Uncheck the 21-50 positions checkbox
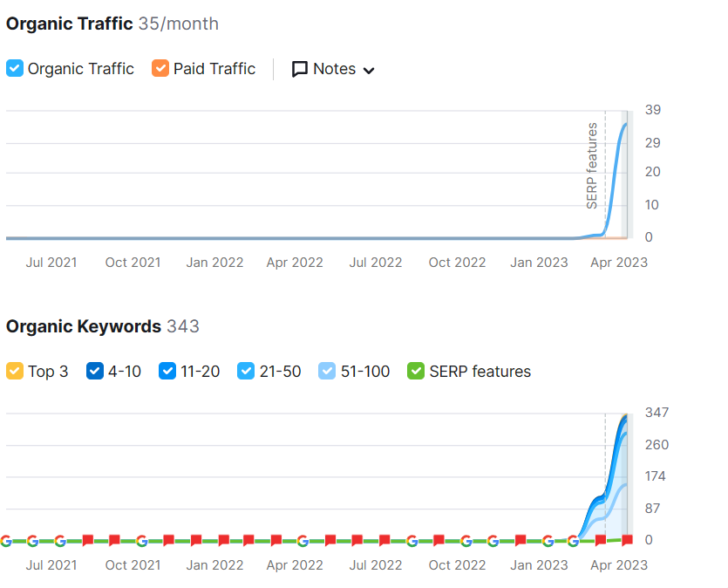The image size is (728, 588). coord(247,372)
